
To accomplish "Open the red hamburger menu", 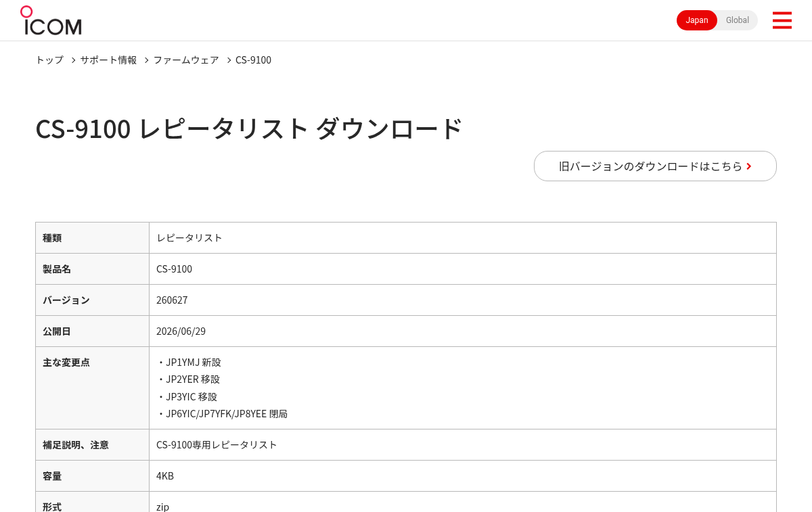I will pyautogui.click(x=782, y=20).
